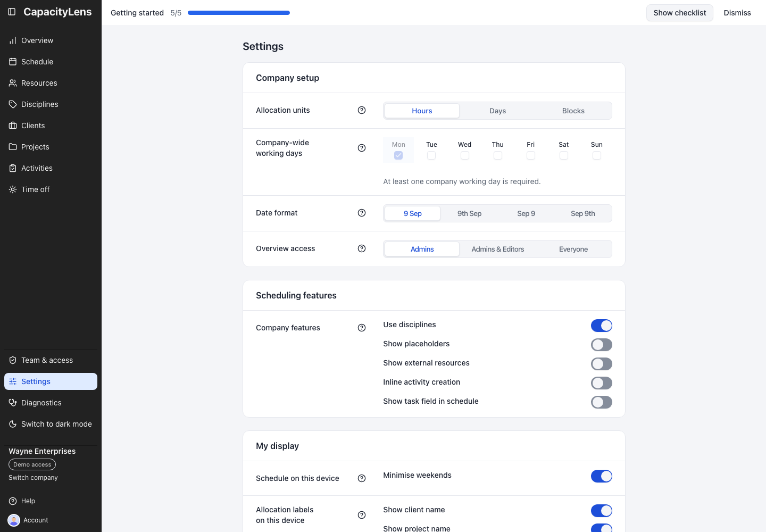Image resolution: width=766 pixels, height=532 pixels.
Task: Click the Show checklist button
Action: tap(680, 13)
